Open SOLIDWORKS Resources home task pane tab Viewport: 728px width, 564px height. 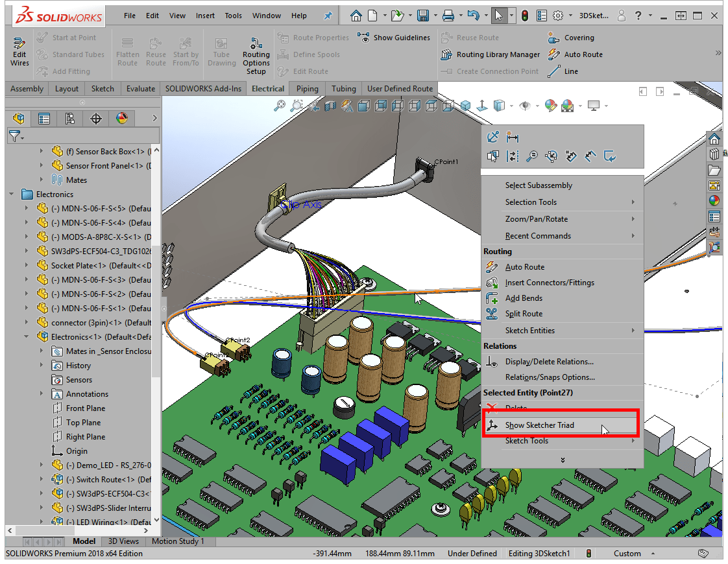pos(714,139)
